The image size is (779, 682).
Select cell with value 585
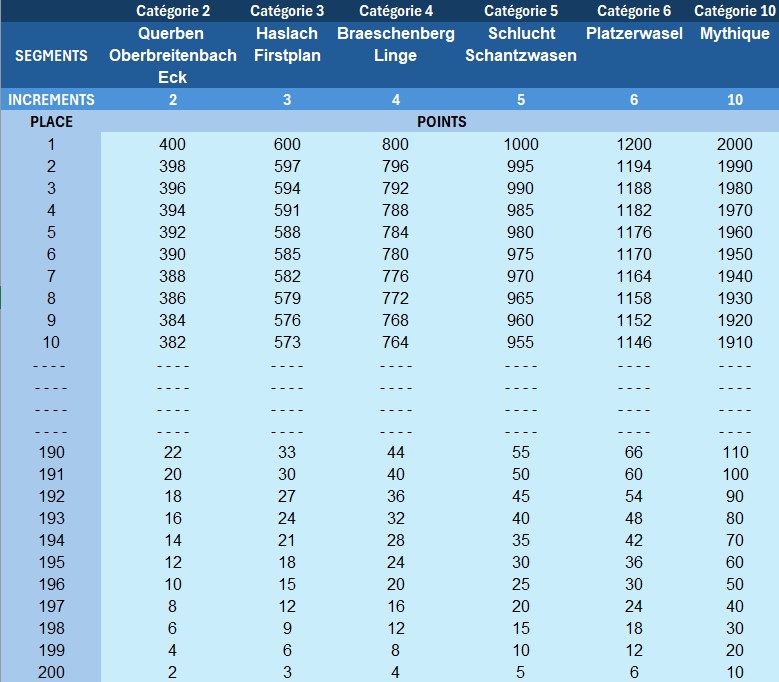(x=287, y=254)
